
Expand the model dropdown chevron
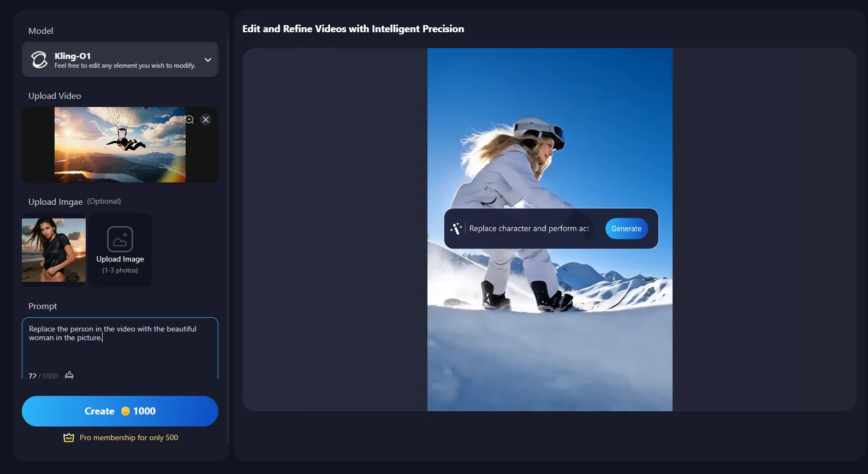point(208,60)
